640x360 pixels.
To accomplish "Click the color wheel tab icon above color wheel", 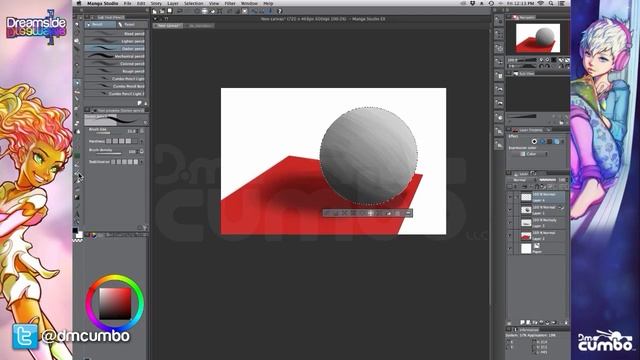I will pyautogui.click(x=94, y=235).
